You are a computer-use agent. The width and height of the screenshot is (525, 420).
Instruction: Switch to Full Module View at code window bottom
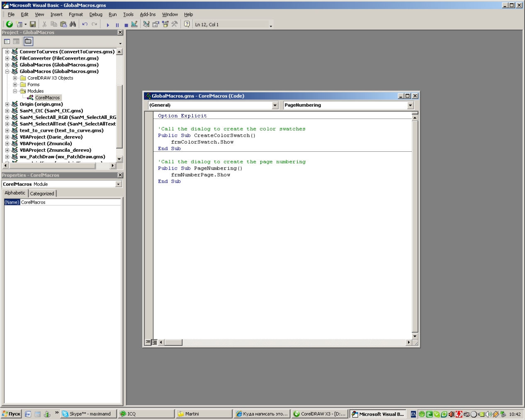click(x=154, y=342)
